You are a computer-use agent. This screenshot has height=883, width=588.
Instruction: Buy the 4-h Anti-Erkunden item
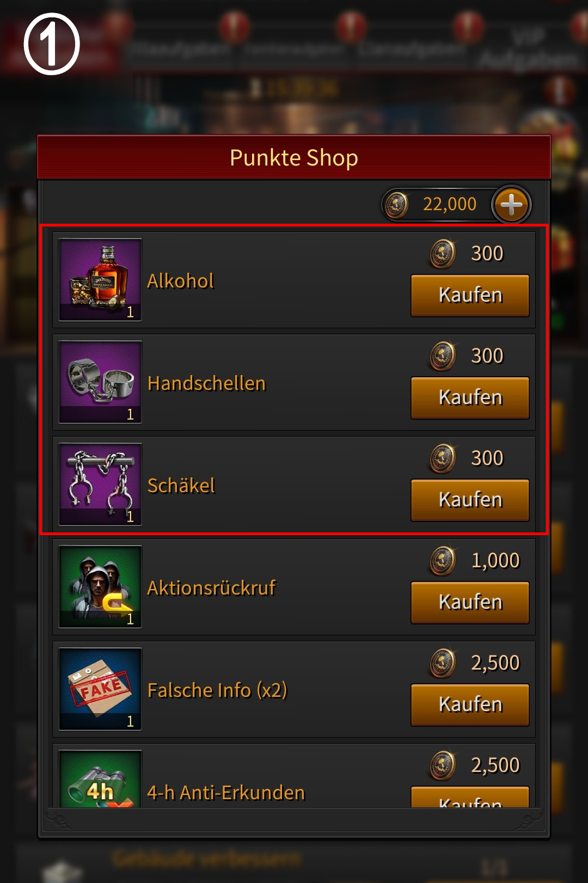pyautogui.click(x=470, y=798)
